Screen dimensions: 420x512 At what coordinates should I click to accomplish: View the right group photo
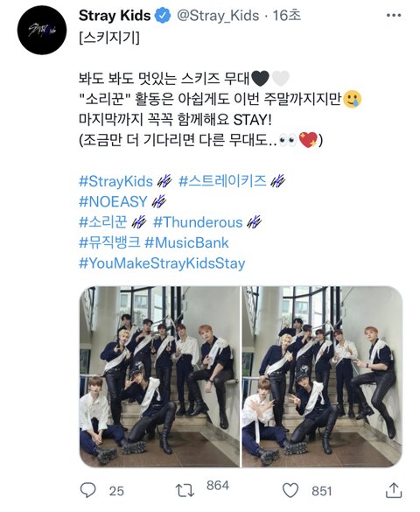coord(322,377)
